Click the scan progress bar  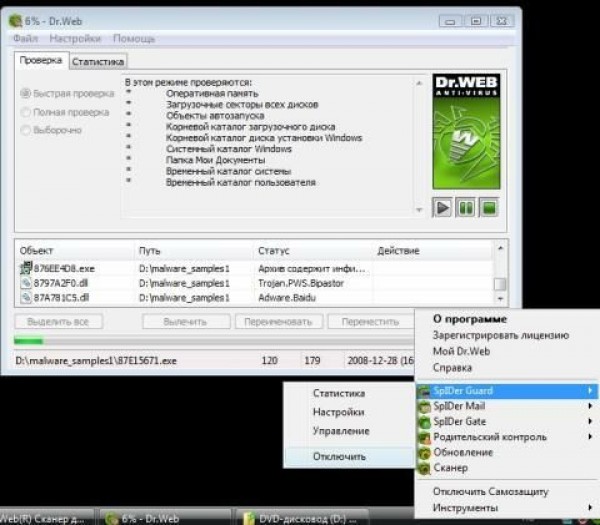pos(214,341)
